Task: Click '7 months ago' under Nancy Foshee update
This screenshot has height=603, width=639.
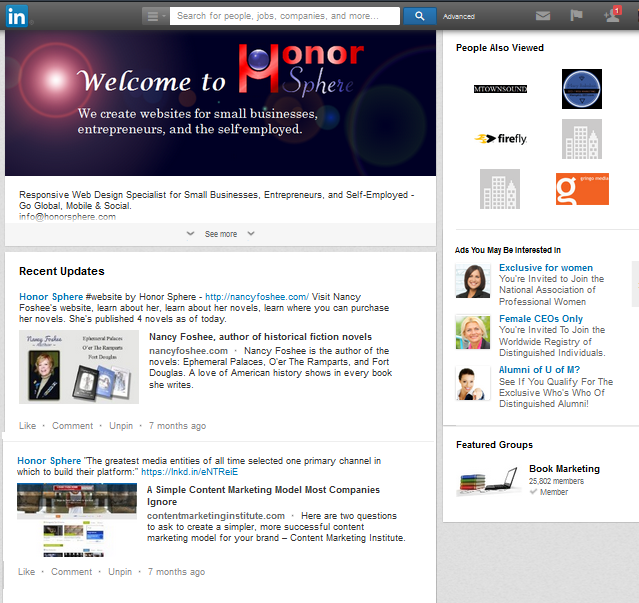Action: point(177,426)
